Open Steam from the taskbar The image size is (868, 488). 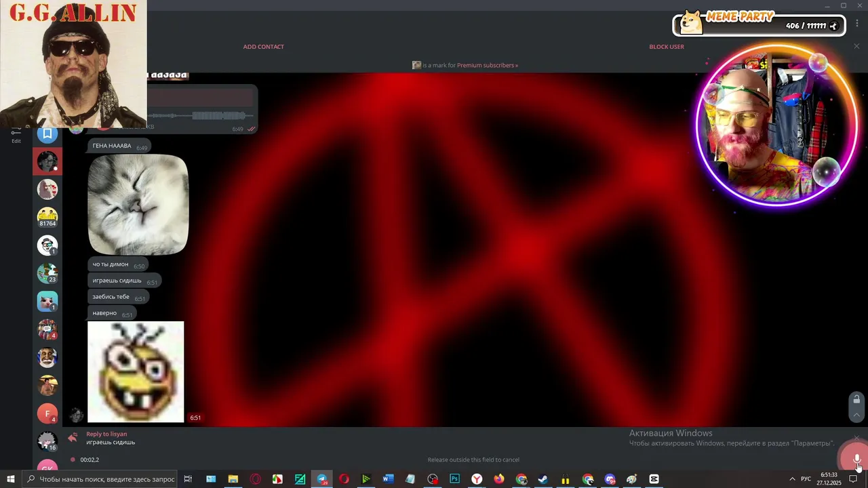coord(543,479)
